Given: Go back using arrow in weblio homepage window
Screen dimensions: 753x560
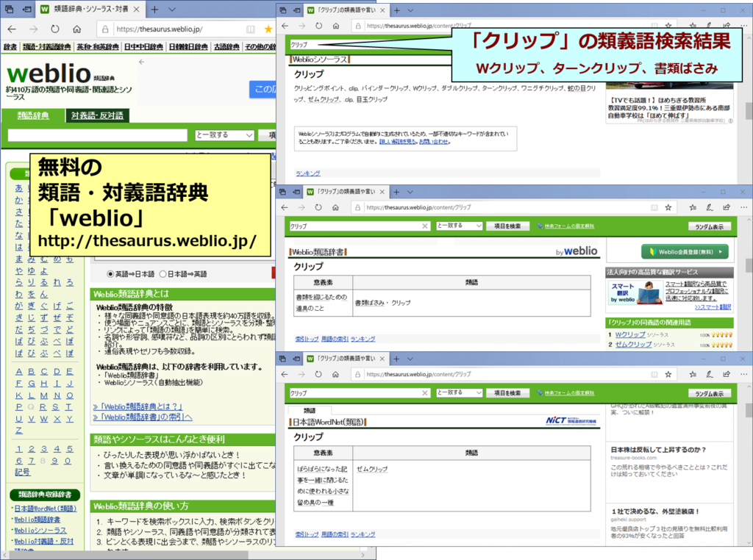Looking at the screenshot, I should [x=12, y=29].
